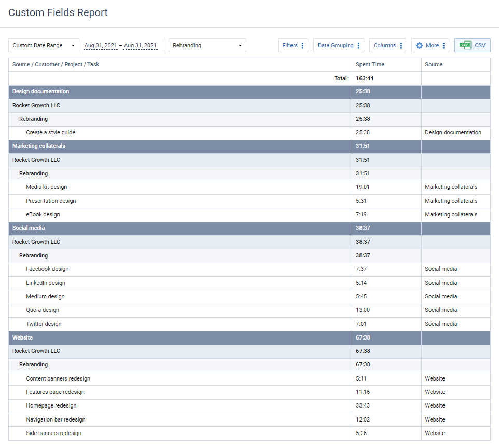
Task: Click the Rebranding row with 25:38
Action: [249, 119]
